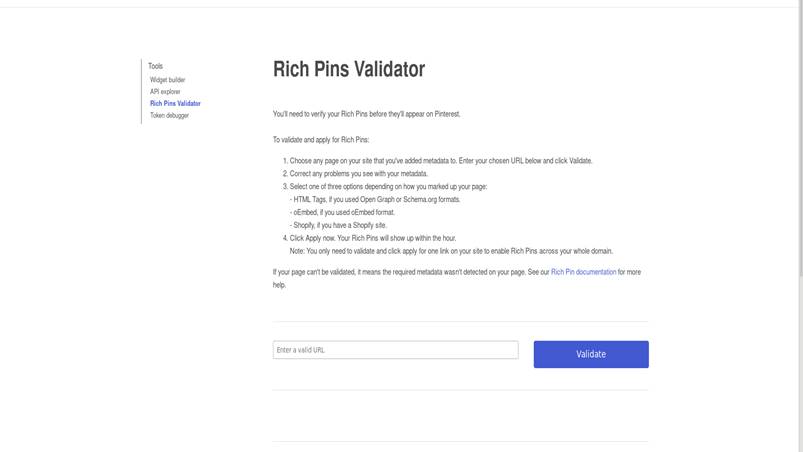The image size is (803, 452).
Task: Open the Rich Pin documentation link
Action: pos(583,272)
